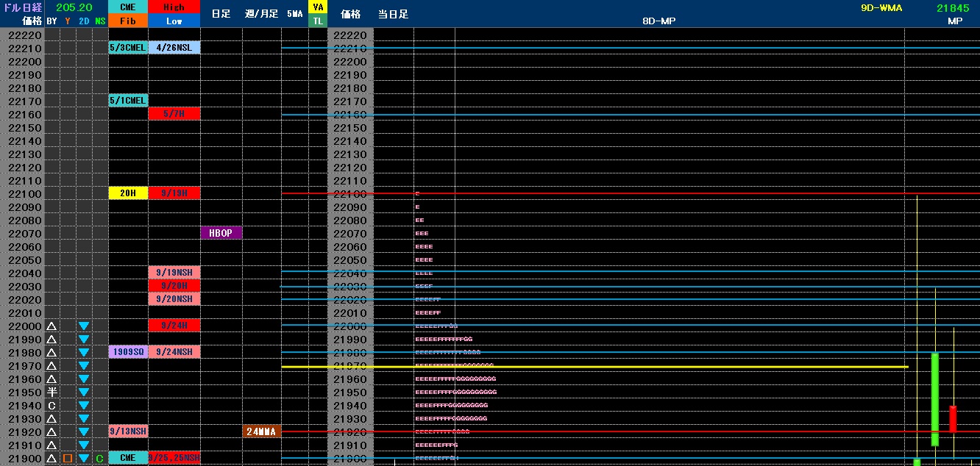
Task: Click the white triangle marker in row 21980
Action: pyautogui.click(x=52, y=352)
